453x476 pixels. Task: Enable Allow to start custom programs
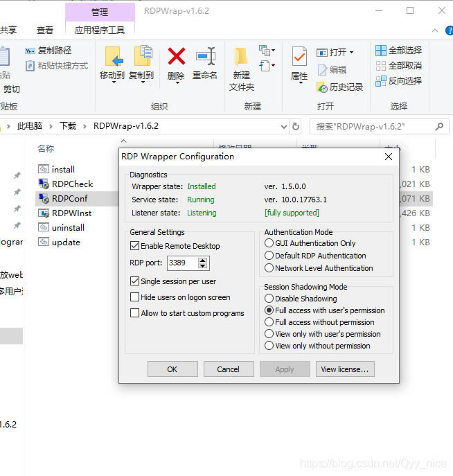pyautogui.click(x=134, y=312)
